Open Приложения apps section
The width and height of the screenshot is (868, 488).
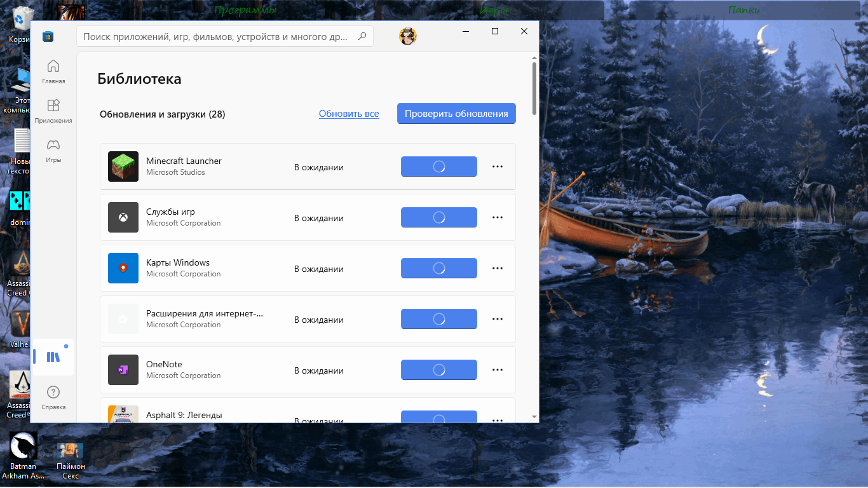tap(53, 111)
